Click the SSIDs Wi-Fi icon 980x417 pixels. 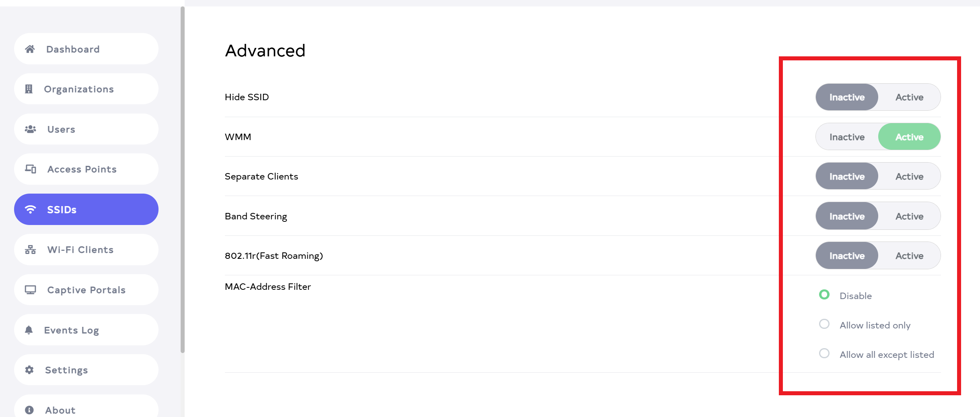coord(30,209)
